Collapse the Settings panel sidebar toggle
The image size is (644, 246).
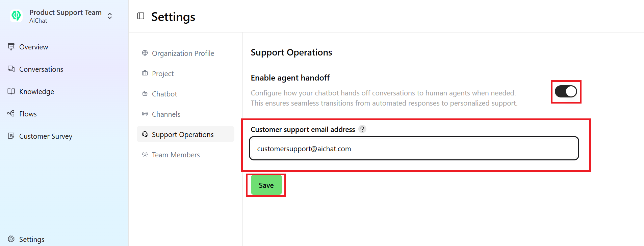[x=141, y=16]
